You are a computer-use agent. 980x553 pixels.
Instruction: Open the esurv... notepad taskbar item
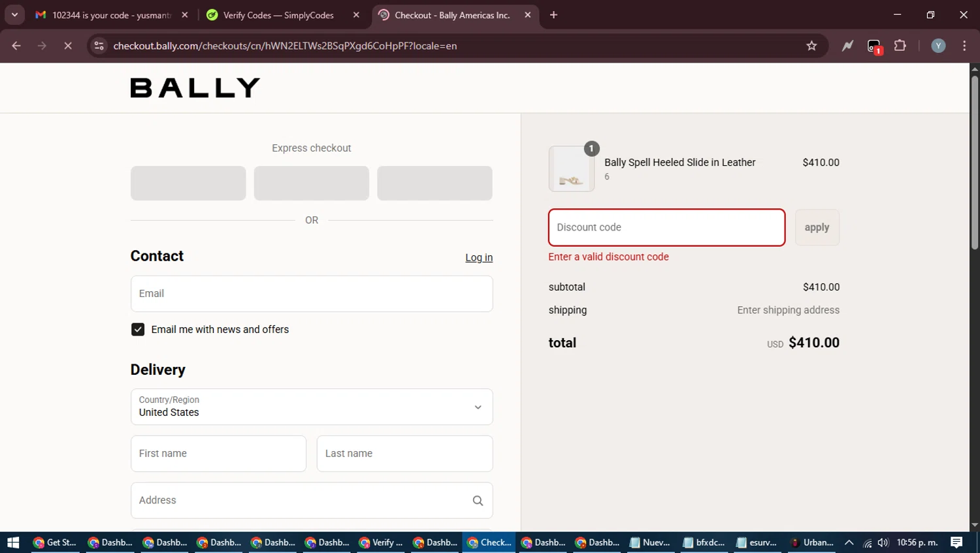[757, 543]
